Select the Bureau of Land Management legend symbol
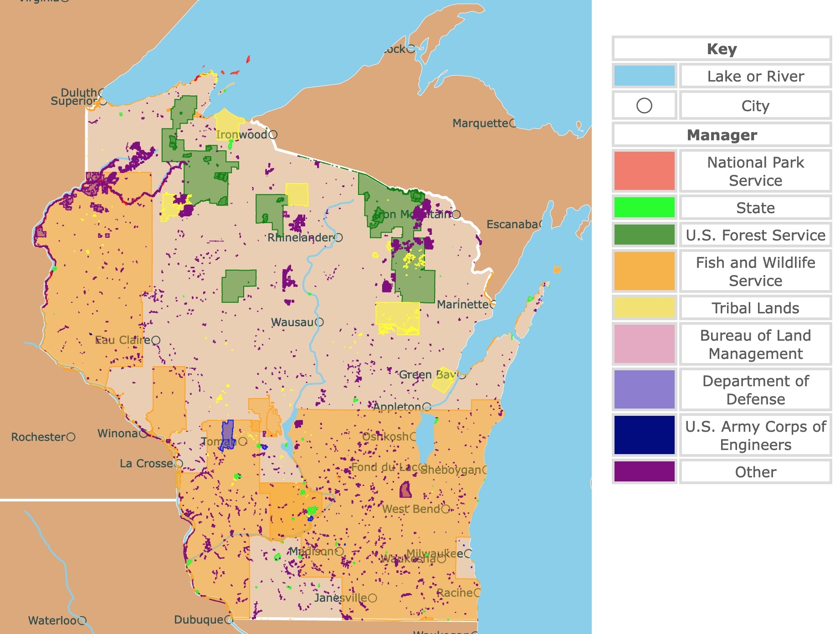This screenshot has width=840, height=634. point(645,344)
